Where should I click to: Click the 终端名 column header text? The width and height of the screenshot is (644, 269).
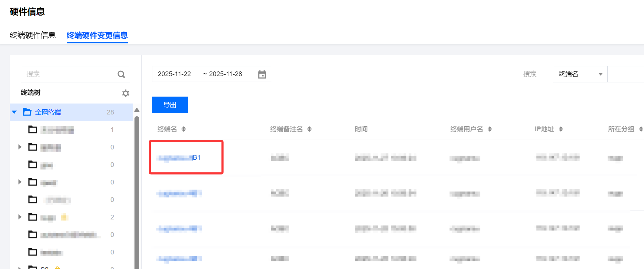tap(167, 129)
